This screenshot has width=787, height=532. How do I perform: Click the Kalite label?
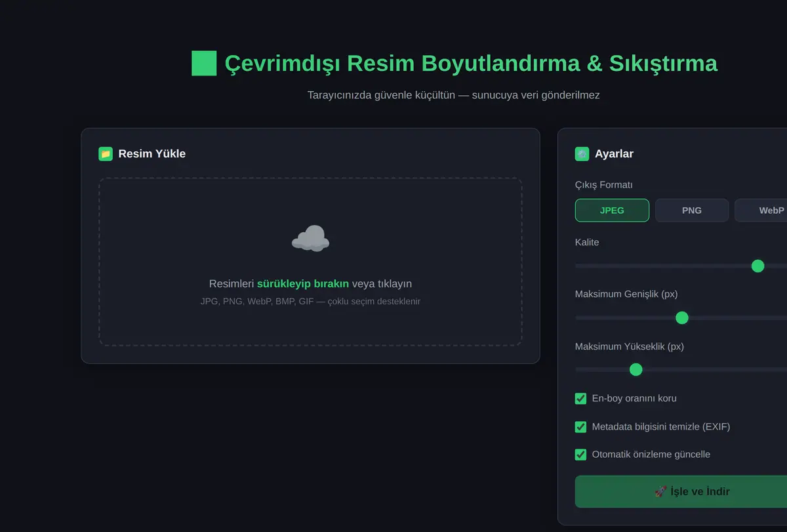pos(587,242)
